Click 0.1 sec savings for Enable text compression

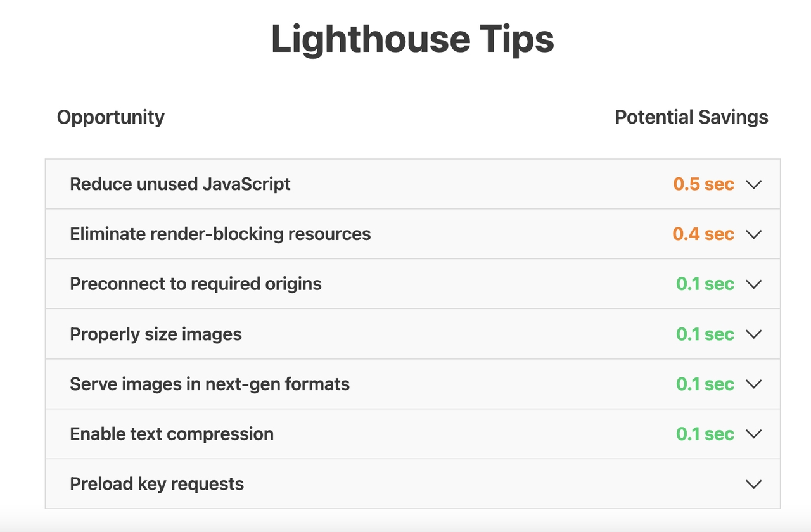tap(705, 434)
